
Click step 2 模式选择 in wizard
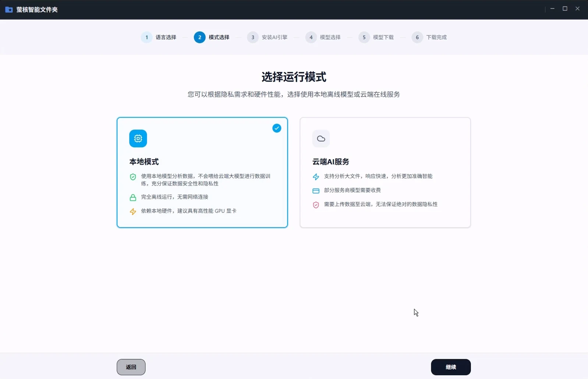coord(212,37)
